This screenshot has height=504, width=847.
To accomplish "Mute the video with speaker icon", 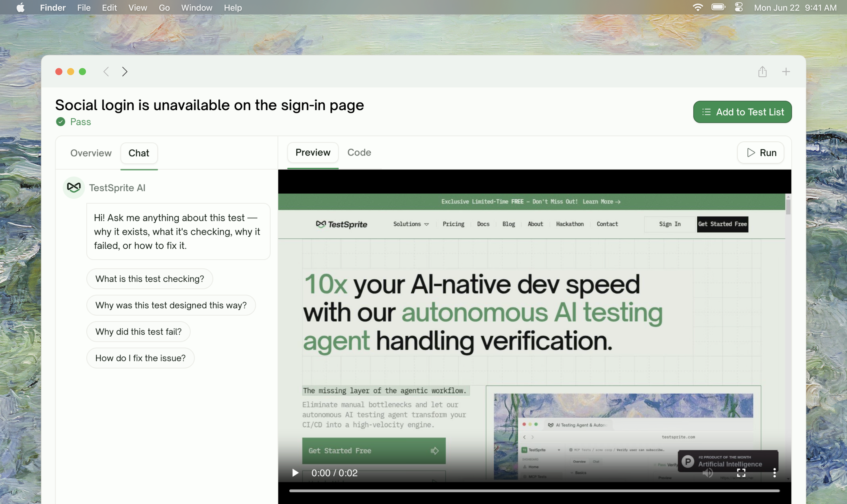I will click(x=708, y=473).
